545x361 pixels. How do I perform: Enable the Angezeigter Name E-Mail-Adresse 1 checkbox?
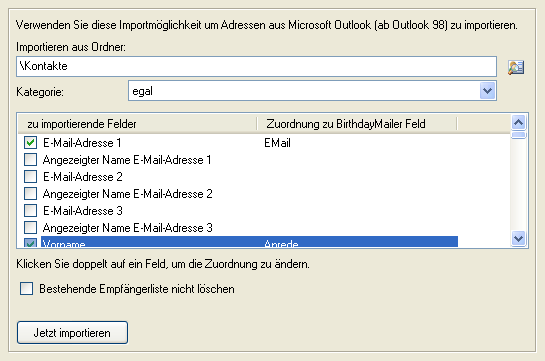click(30, 159)
